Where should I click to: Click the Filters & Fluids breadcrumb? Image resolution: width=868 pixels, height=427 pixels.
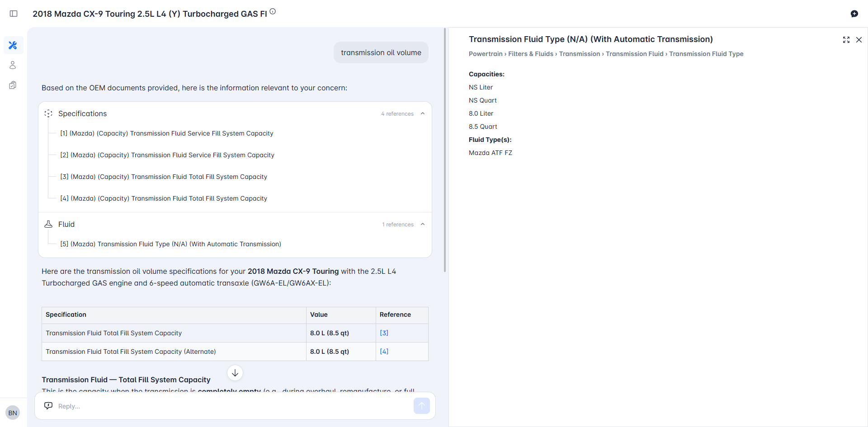[530, 54]
